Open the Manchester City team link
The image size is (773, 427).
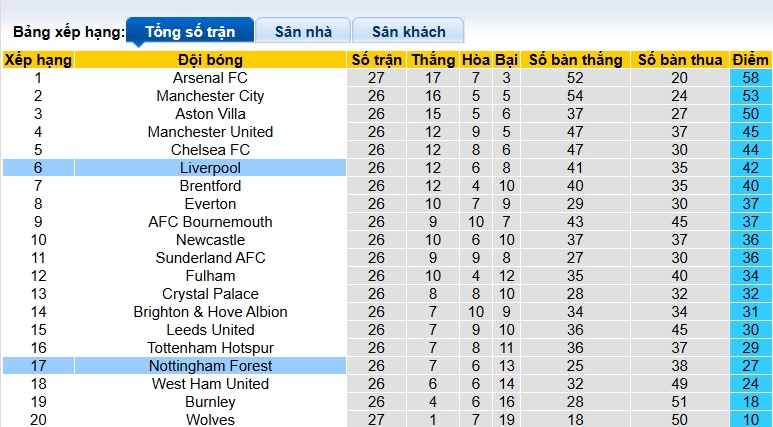click(210, 96)
